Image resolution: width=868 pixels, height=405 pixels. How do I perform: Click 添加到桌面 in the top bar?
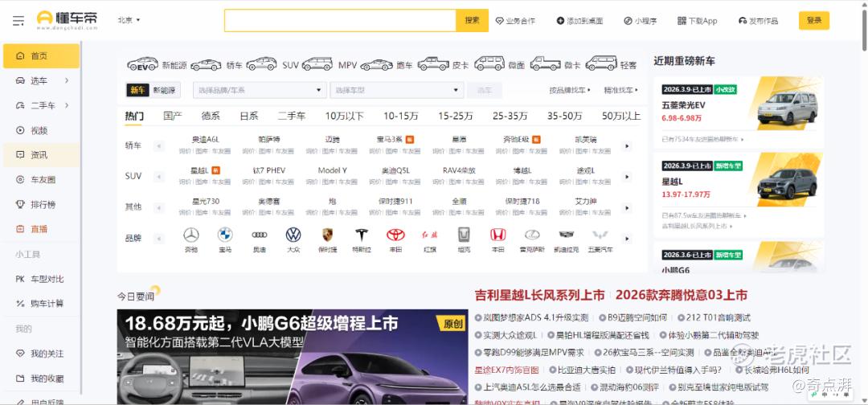pos(579,21)
